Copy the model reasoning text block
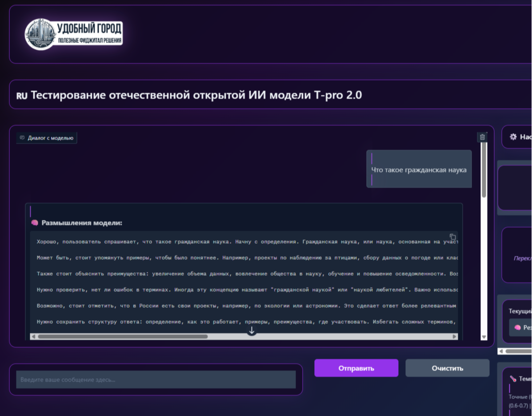The width and height of the screenshot is (532, 416). coord(452,237)
